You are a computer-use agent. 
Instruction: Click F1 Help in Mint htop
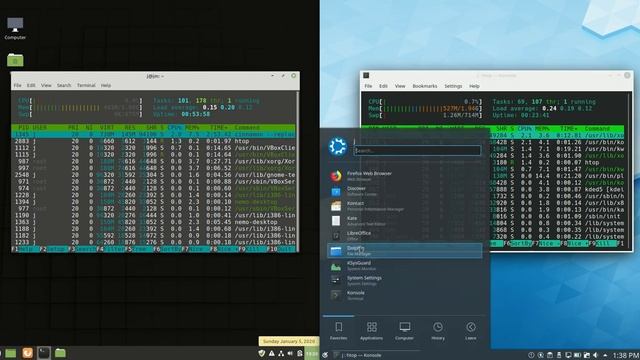pos(25,249)
